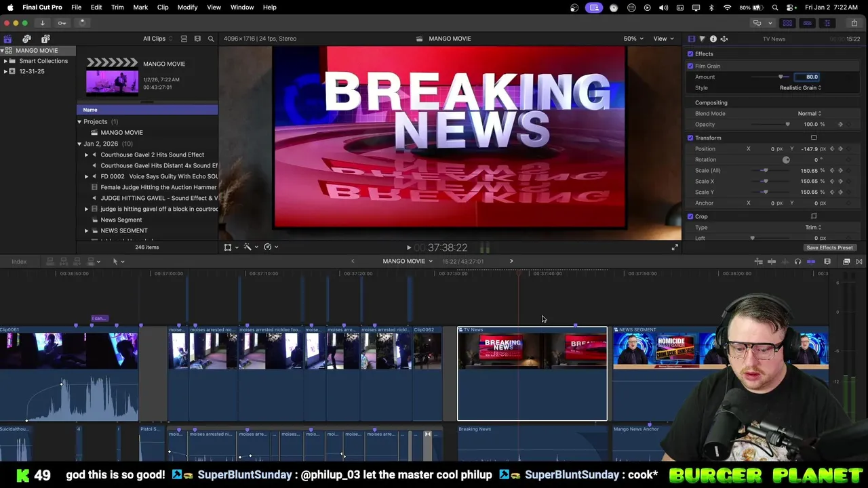This screenshot has width=868, height=488.
Task: Open Film Grain Style Realistic Grain dropdown
Action: [x=800, y=87]
